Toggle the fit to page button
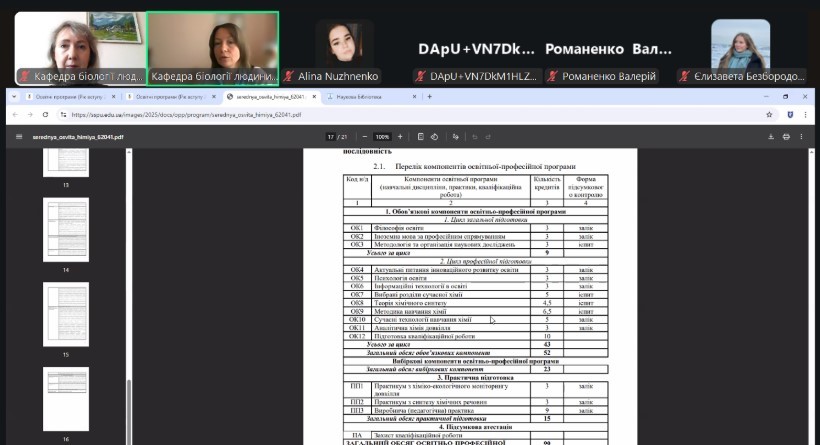The image size is (820, 445). 421,137
